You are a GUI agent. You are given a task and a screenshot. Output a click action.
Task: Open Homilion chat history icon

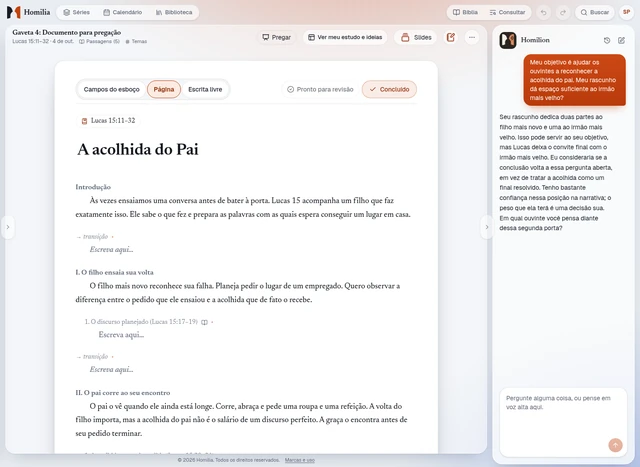[x=607, y=40]
